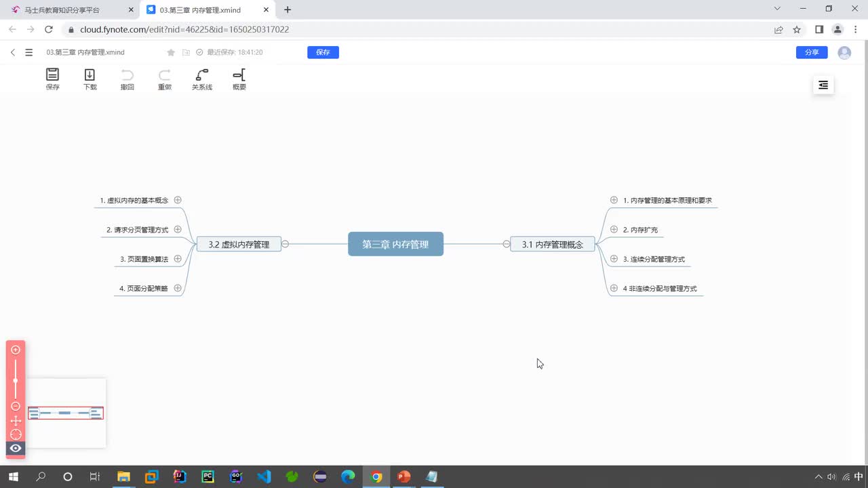The image size is (868, 488).
Task: Select topic text 3. 页面置换算法
Action: (x=144, y=259)
